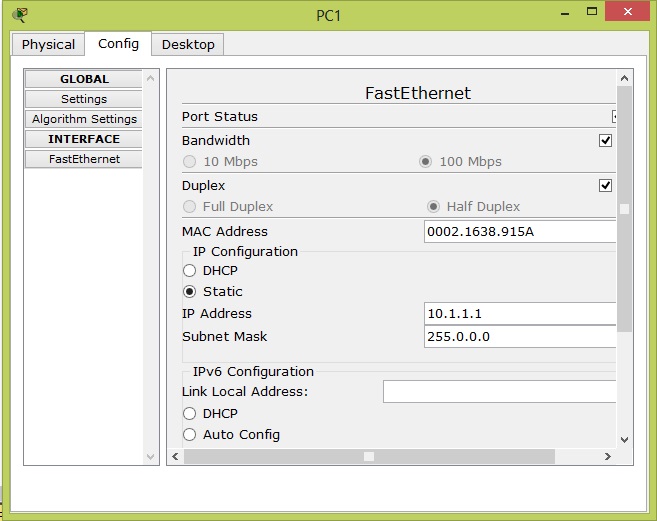This screenshot has height=521, width=657.
Task: Click the config panel scroll down arrow
Action: coord(625,438)
